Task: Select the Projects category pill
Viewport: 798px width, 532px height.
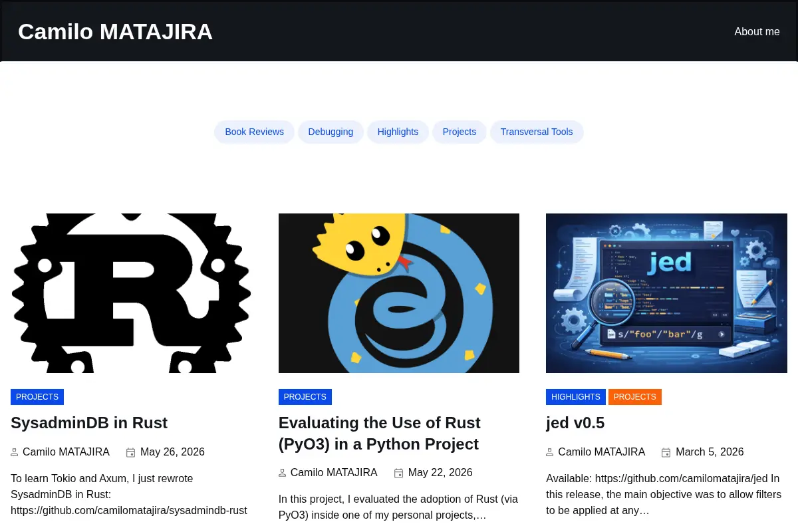Action: point(460,132)
